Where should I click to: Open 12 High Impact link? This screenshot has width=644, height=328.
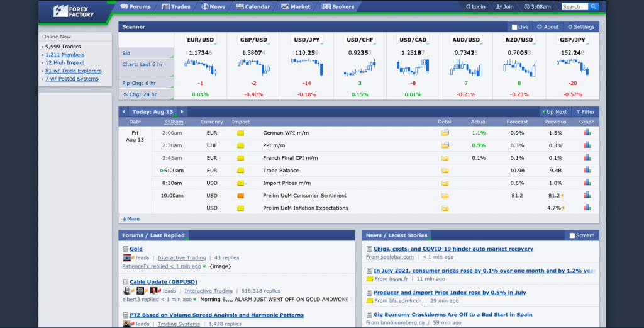(x=65, y=62)
